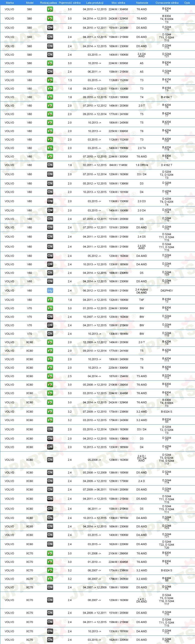This screenshot has height=644, width=195.
Task: Select the D 4162 T engine code
Action: [x=167, y=165]
